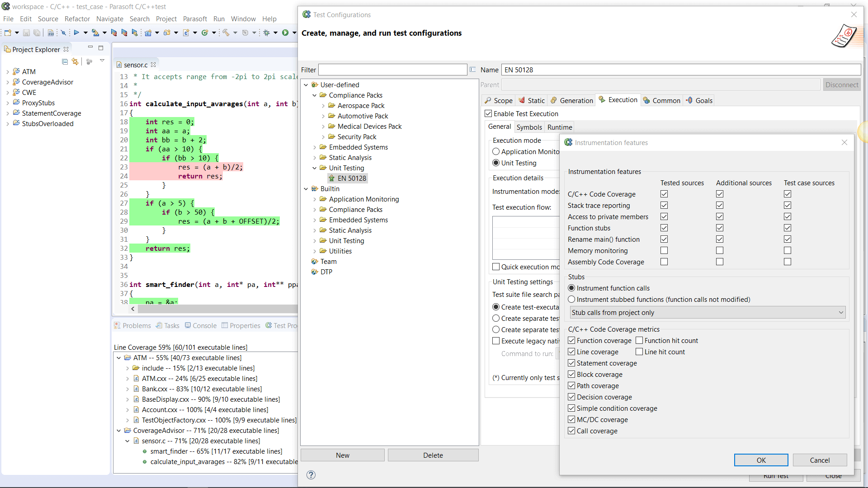Click the green Run launch icon
This screenshot has height=488, width=868.
pyautogui.click(x=285, y=33)
